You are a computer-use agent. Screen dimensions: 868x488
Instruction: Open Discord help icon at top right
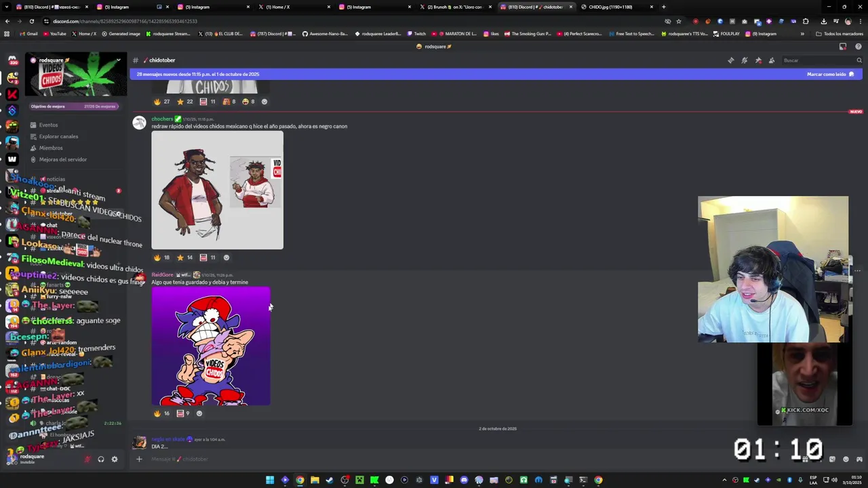pyautogui.click(x=858, y=47)
